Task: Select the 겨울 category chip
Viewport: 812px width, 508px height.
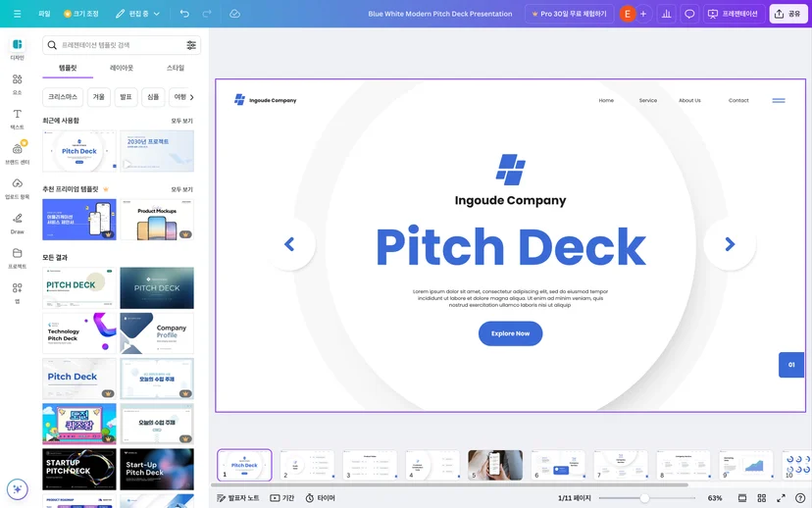Action: pos(98,97)
